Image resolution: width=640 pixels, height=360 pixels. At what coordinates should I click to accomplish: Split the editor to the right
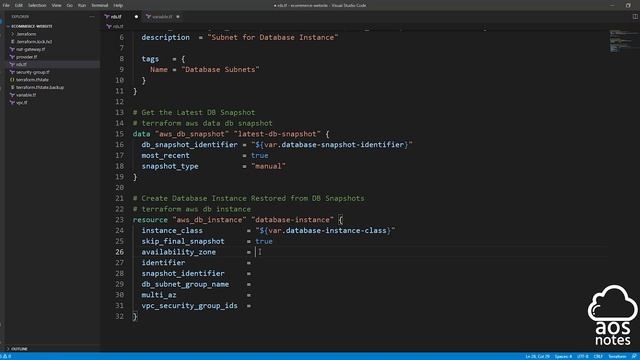coord(635,17)
